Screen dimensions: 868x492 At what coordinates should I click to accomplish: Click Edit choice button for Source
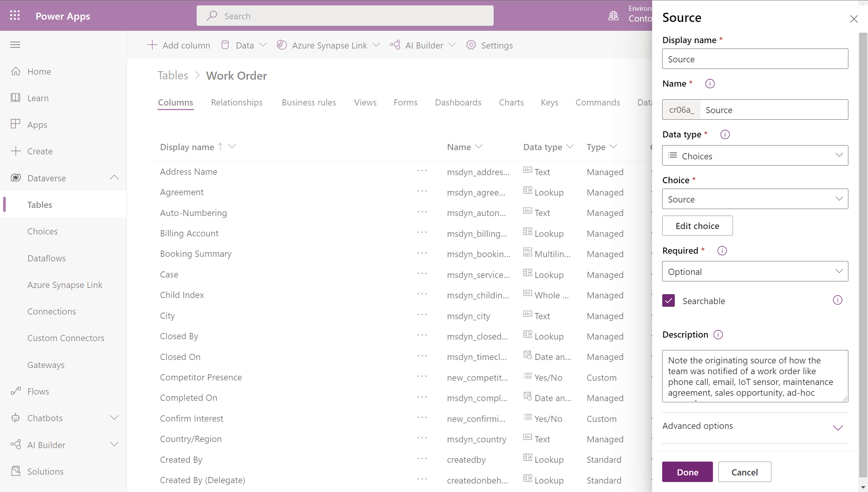point(698,226)
